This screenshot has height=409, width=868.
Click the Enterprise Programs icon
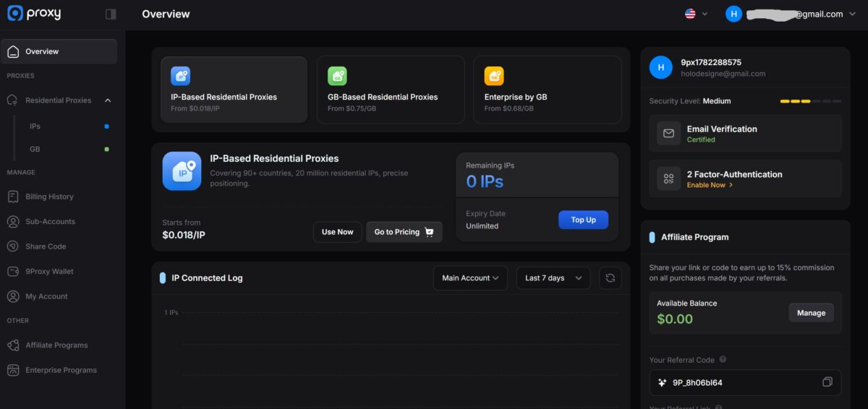(x=13, y=370)
